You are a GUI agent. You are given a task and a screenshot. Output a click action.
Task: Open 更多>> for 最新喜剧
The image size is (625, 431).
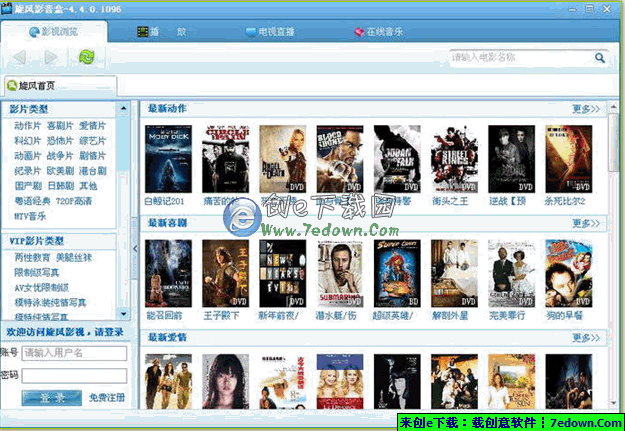pyautogui.click(x=586, y=223)
